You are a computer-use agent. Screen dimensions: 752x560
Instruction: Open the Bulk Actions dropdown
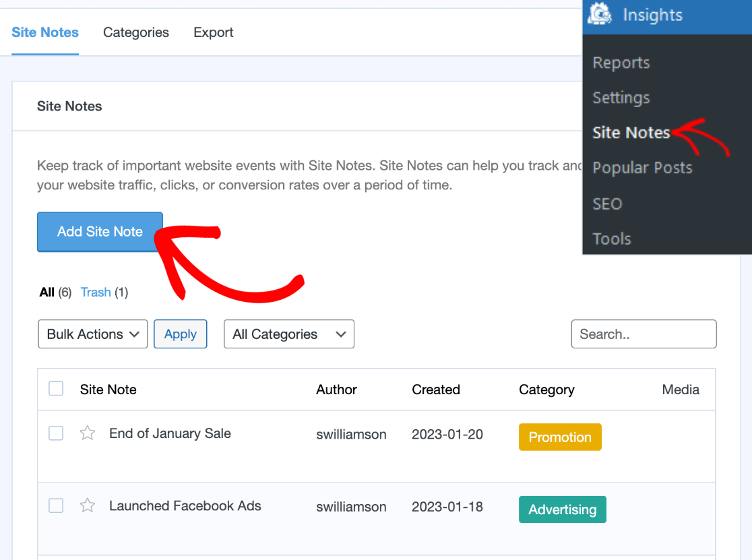point(92,334)
